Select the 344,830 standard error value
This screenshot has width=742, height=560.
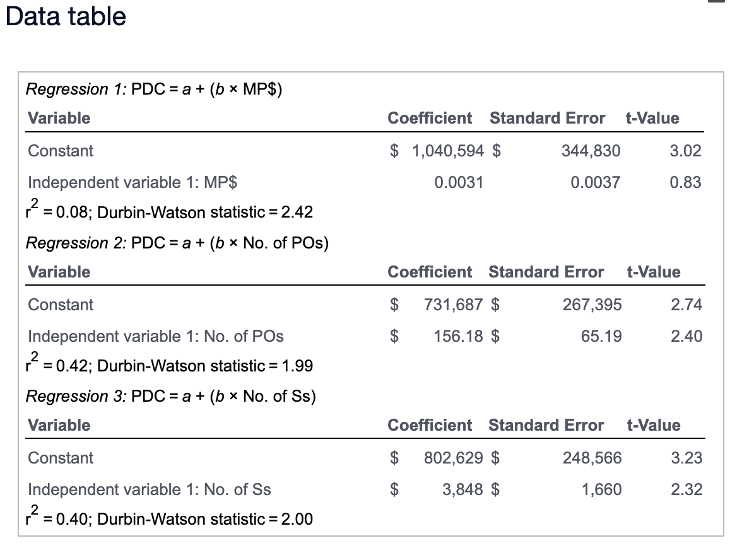coord(591,151)
